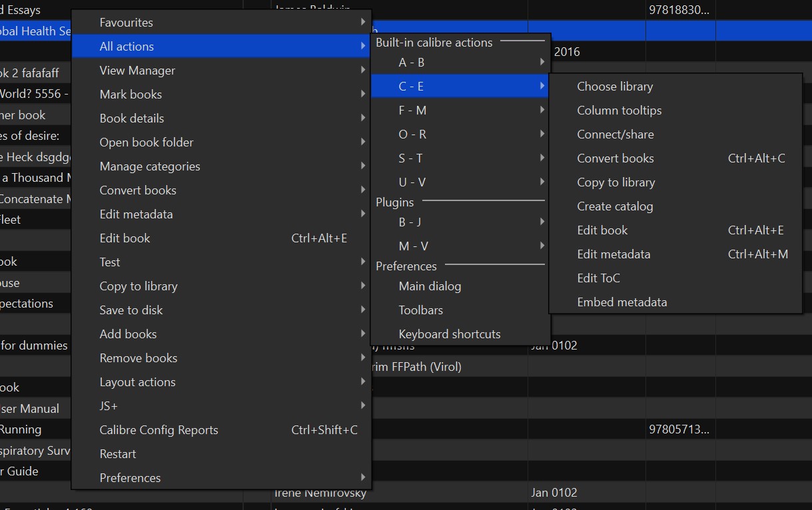Viewport: 812px width, 510px height.
Task: Open Keyboard shortcuts preferences
Action: pyautogui.click(x=450, y=334)
